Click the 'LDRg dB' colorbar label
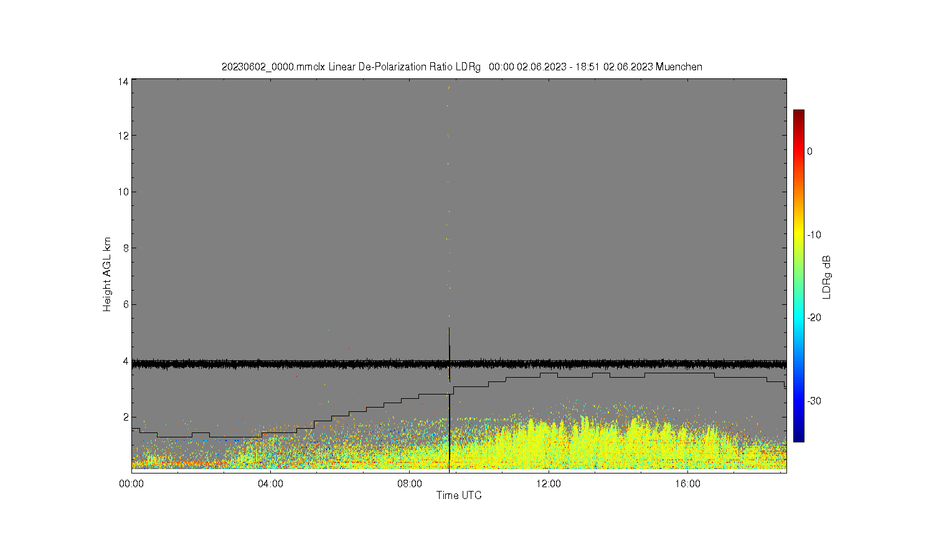Image resolution: width=934 pixels, height=560 pixels. [x=827, y=278]
